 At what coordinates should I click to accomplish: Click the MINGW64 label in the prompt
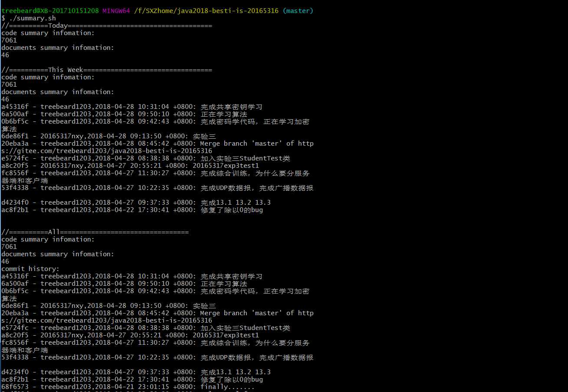tap(116, 11)
